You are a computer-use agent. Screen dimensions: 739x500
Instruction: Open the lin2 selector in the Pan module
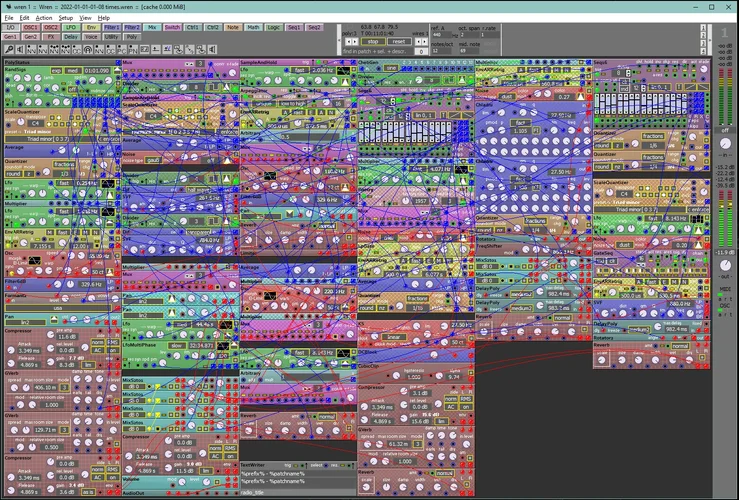(26, 322)
